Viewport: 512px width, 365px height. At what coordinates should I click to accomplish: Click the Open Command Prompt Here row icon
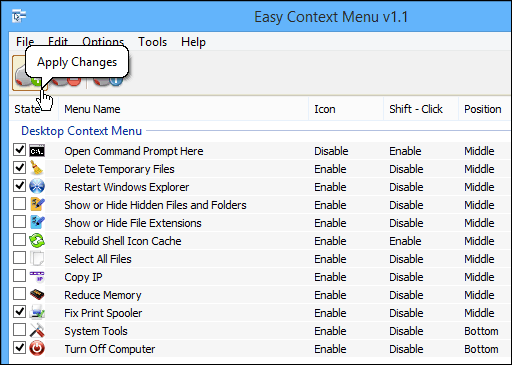pos(37,151)
